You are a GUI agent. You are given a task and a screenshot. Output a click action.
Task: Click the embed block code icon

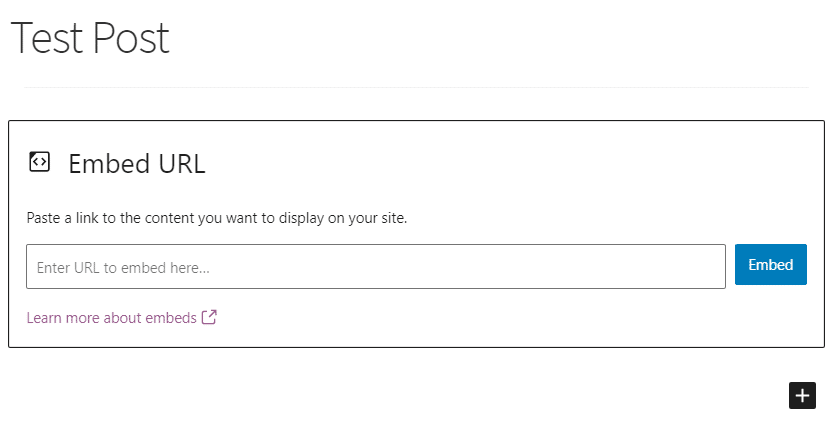coord(39,162)
